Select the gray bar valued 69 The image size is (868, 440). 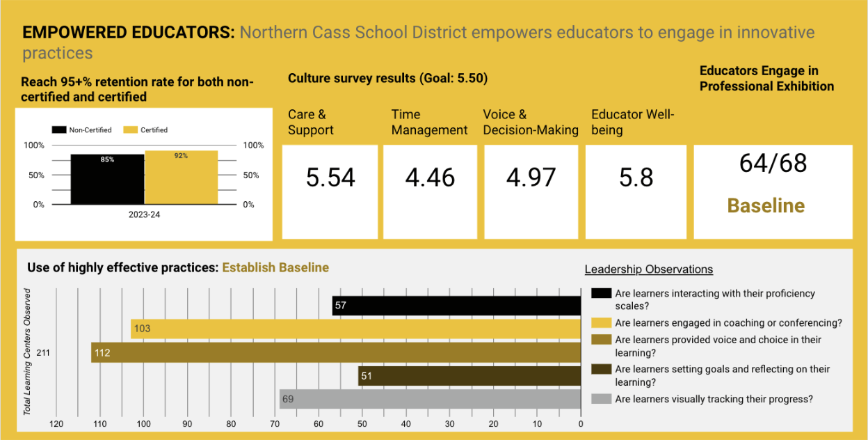[431, 400]
